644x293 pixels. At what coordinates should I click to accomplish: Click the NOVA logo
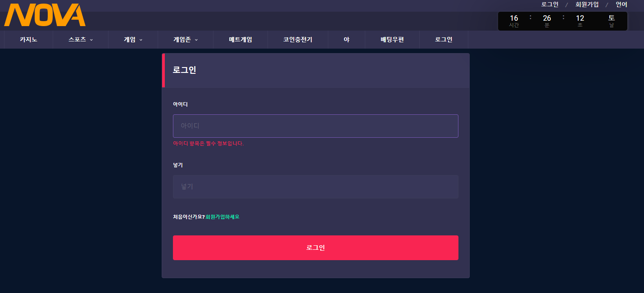click(x=45, y=15)
